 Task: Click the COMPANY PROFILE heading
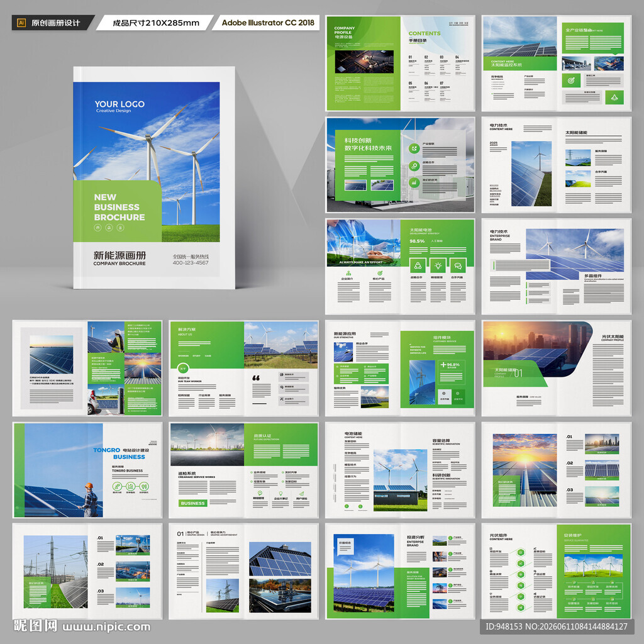[344, 30]
